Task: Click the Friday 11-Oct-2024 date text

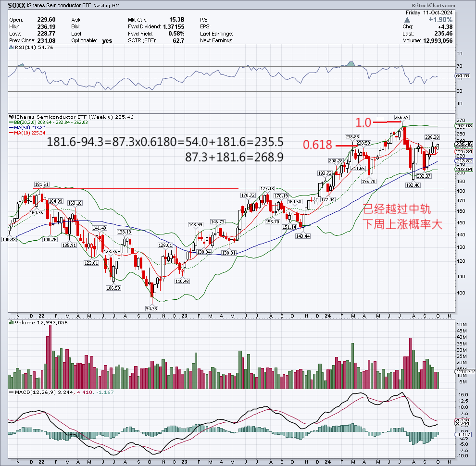Action: (x=429, y=13)
